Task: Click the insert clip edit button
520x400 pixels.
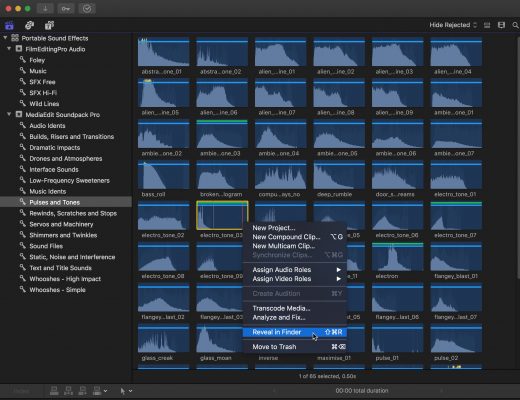Action: click(68, 390)
